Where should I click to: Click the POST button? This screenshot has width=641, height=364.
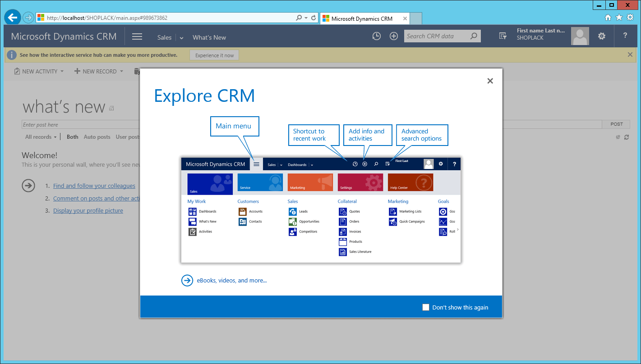617,124
